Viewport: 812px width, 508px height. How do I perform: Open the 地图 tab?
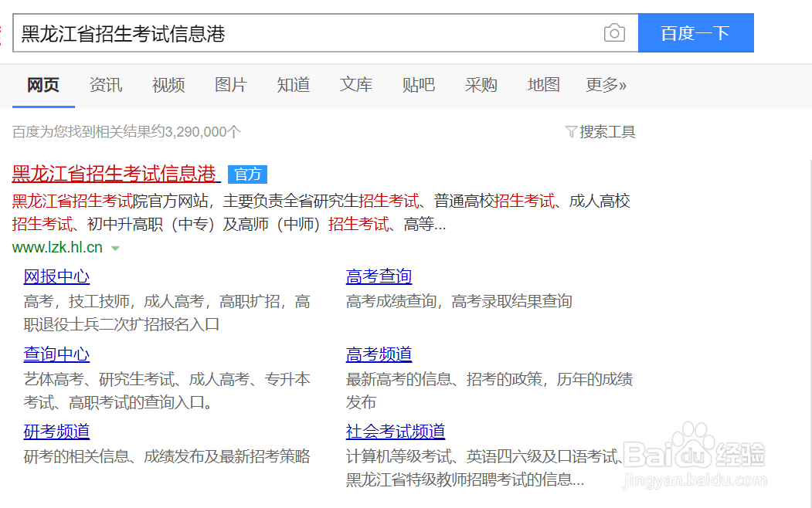click(x=544, y=85)
